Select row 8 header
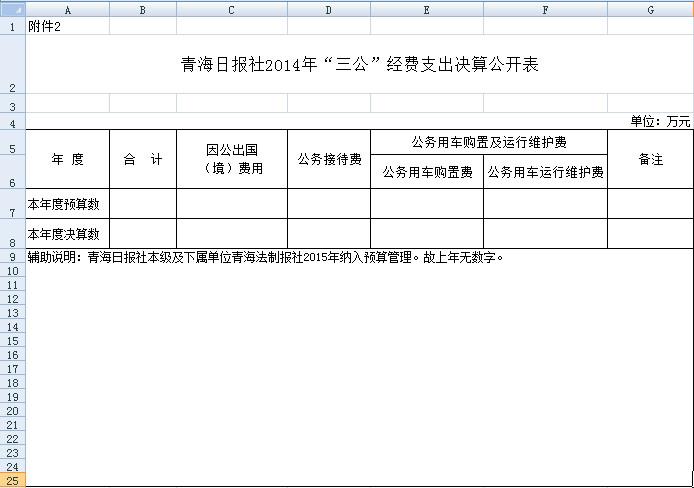The image size is (694, 488). tap(13, 234)
